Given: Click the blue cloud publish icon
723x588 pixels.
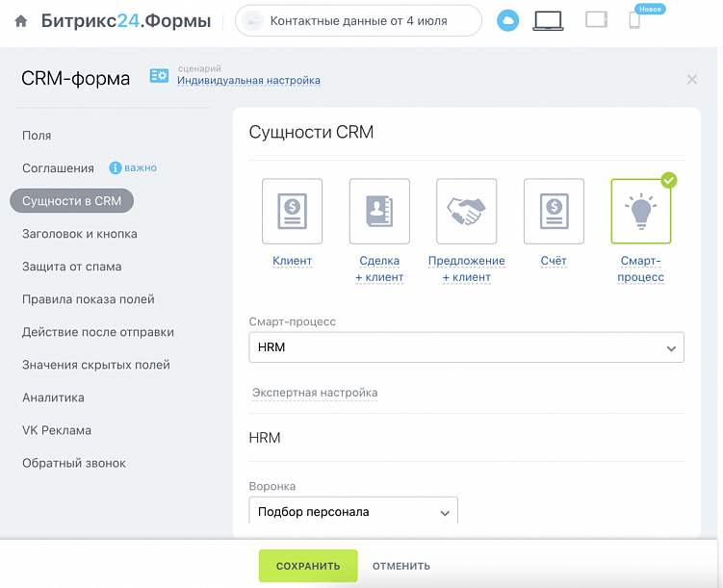Looking at the screenshot, I should pos(507,21).
